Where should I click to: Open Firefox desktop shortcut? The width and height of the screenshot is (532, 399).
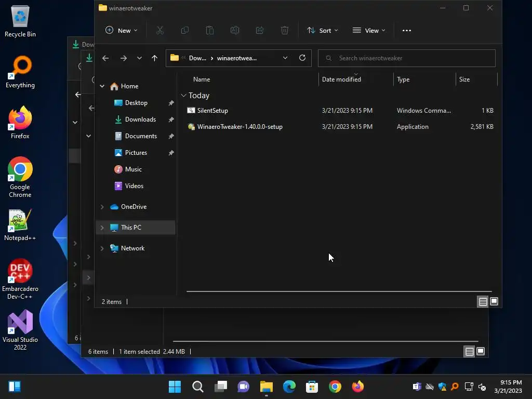20,123
